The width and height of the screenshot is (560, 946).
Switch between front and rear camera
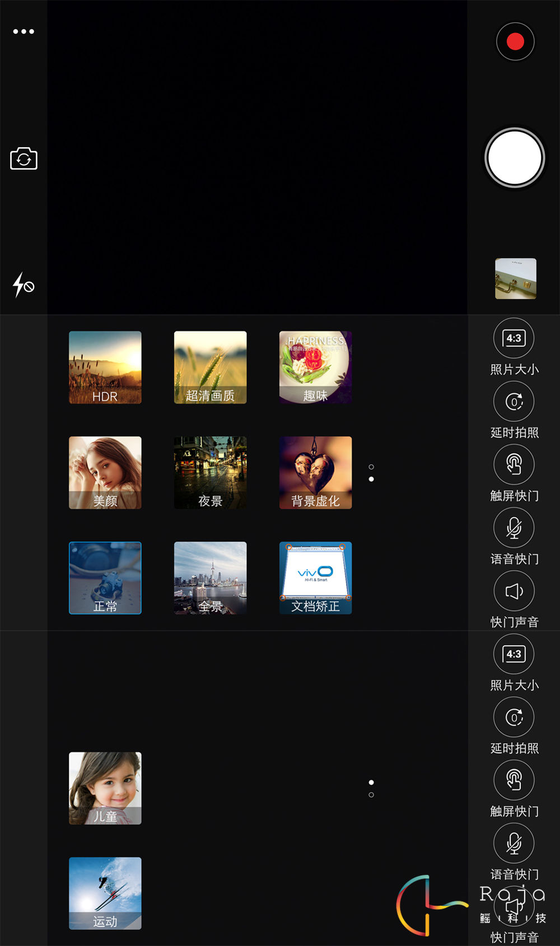pos(24,159)
